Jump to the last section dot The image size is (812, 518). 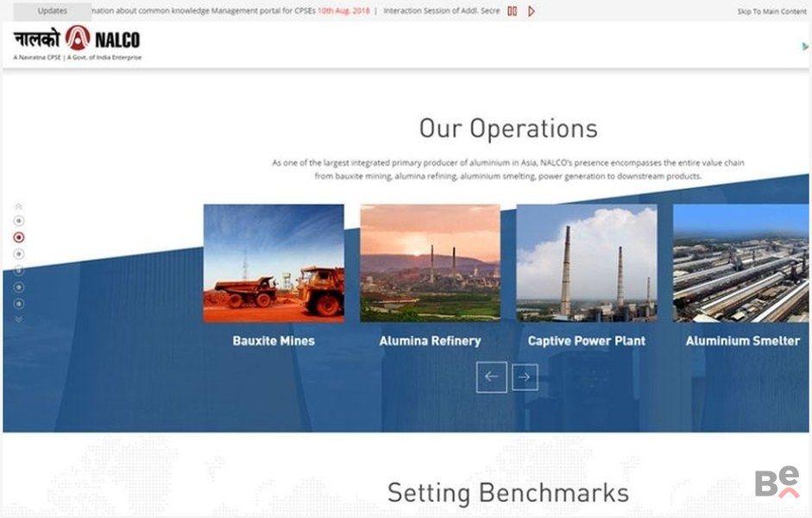pyautogui.click(x=19, y=304)
